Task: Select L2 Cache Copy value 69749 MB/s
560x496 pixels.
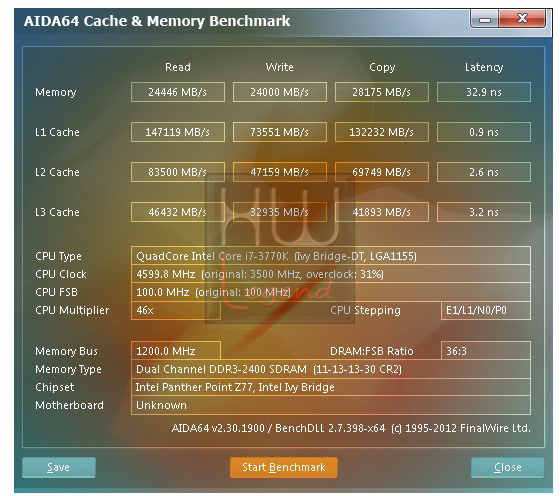Action: click(382, 172)
